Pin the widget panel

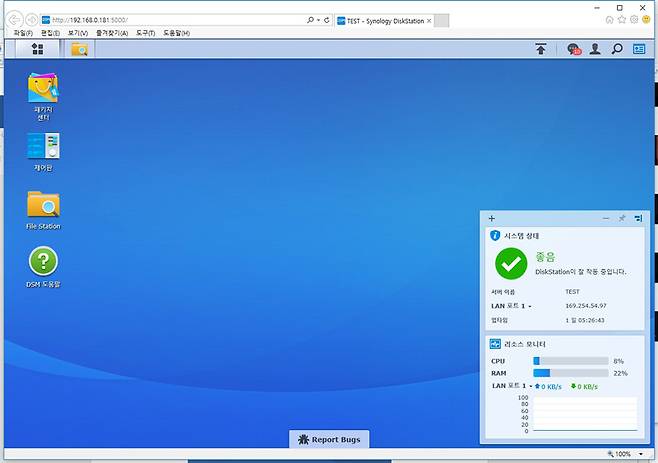[x=622, y=218]
